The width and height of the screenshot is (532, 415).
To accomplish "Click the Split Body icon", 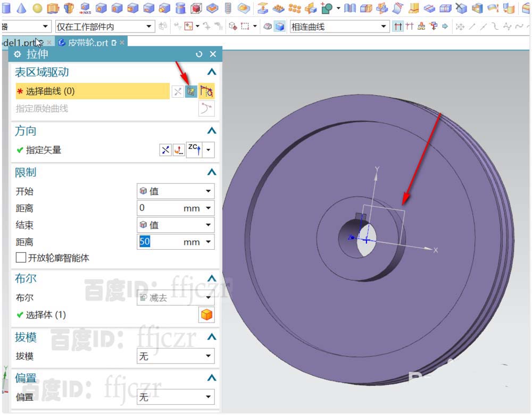I will pyautogui.click(x=366, y=8).
